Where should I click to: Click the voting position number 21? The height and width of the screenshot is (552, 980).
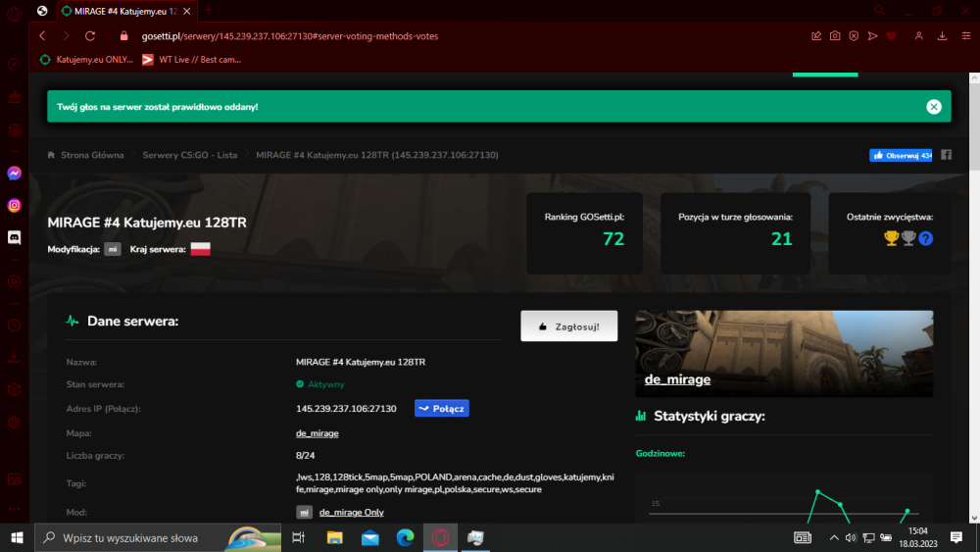(x=781, y=239)
